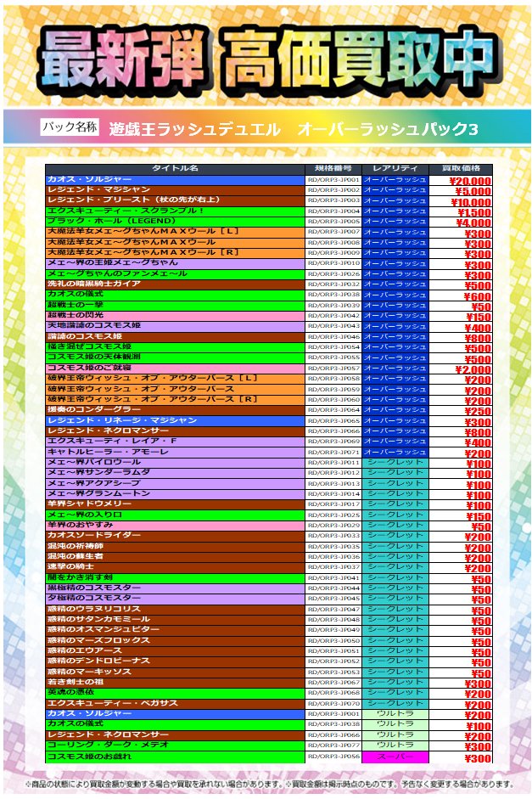Select '超戦士の一撃' title cell
The image size is (532, 799).
175,305
